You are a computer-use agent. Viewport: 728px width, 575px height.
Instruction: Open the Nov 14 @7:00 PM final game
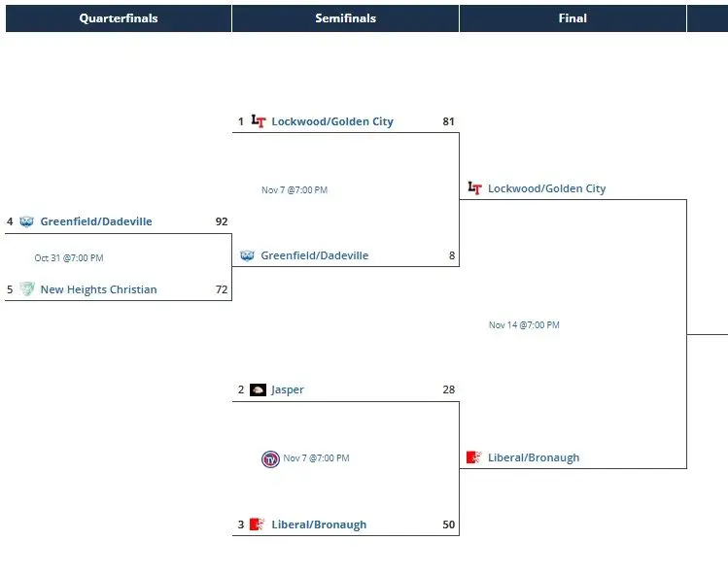(524, 325)
